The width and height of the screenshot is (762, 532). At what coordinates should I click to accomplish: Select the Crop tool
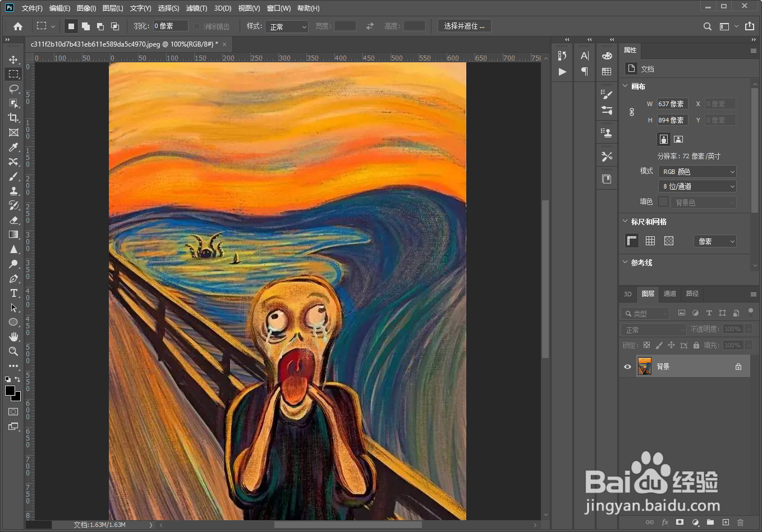pyautogui.click(x=13, y=118)
